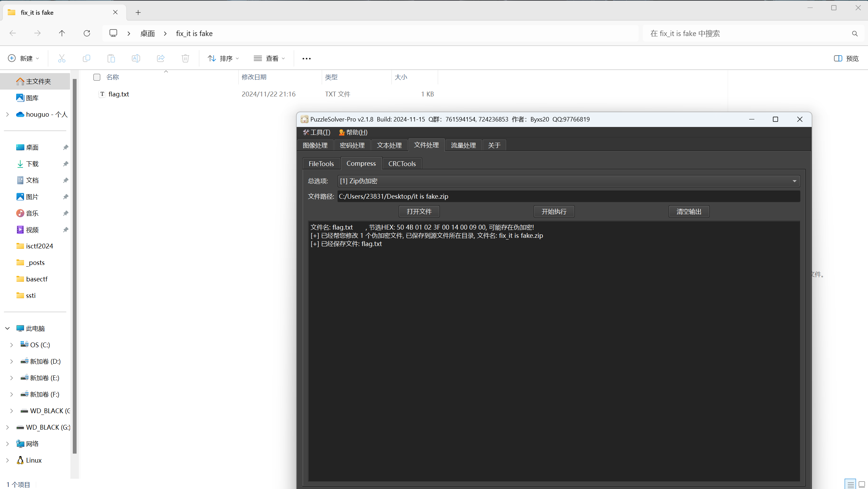
Task: Click the flag.txt file icon
Action: click(102, 94)
